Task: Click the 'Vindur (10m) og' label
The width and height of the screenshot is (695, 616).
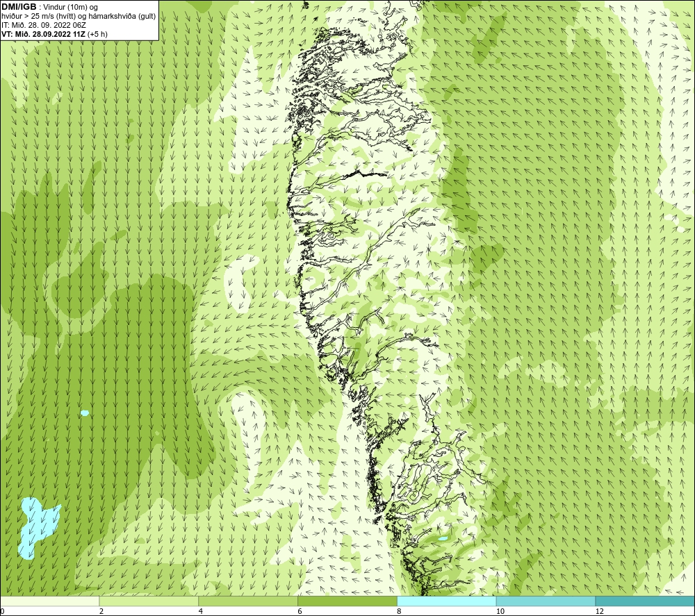Action: (70, 8)
